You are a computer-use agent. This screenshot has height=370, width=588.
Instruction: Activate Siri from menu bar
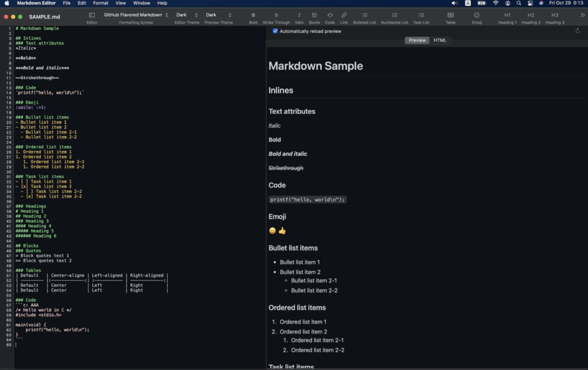541,3
